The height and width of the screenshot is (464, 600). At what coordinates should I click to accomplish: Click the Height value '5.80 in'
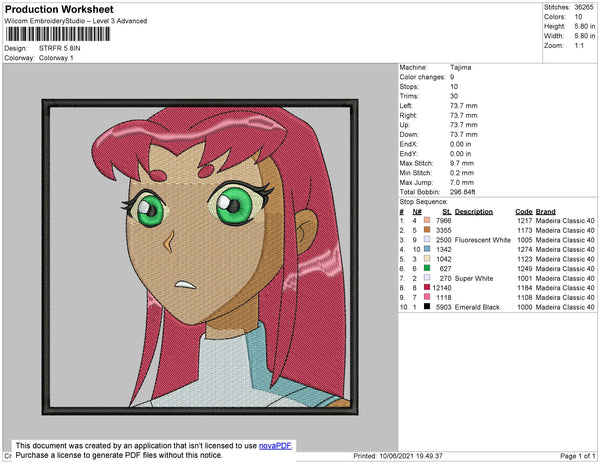(585, 26)
